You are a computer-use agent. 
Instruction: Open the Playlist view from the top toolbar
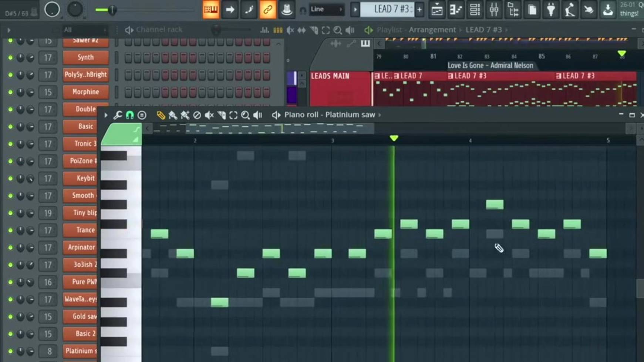tap(437, 10)
